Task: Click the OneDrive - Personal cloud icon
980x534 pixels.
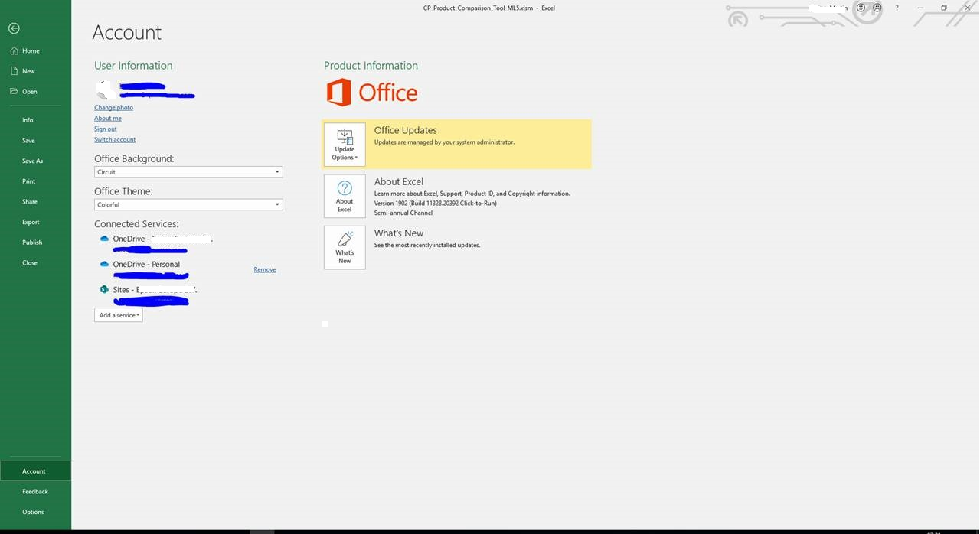Action: [104, 264]
